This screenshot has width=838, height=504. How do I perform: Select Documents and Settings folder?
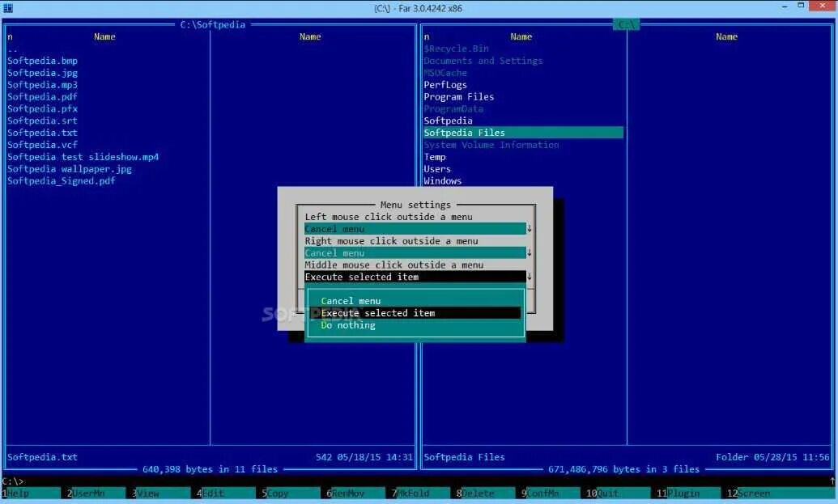click(483, 61)
